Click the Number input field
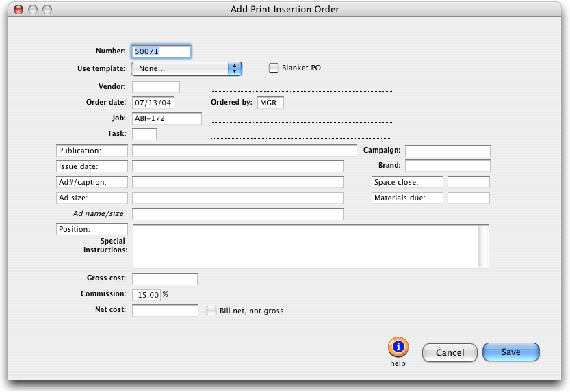Screen dimensions: 570x392 [x=161, y=51]
